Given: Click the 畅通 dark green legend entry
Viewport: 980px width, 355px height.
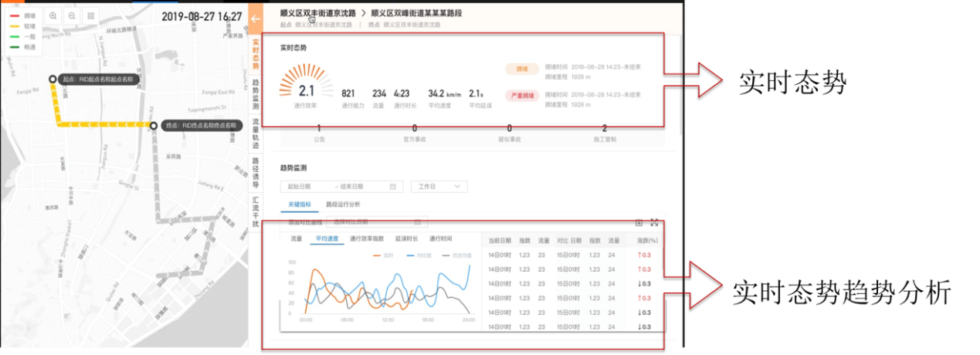Looking at the screenshot, I should point(22,47).
